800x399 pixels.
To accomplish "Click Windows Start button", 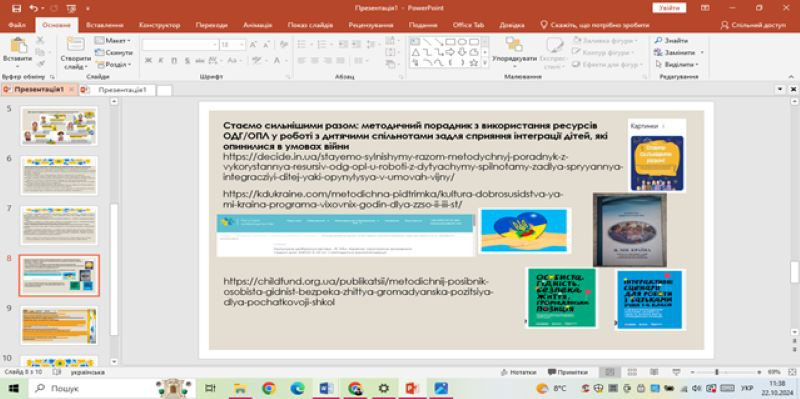I will pyautogui.click(x=14, y=389).
